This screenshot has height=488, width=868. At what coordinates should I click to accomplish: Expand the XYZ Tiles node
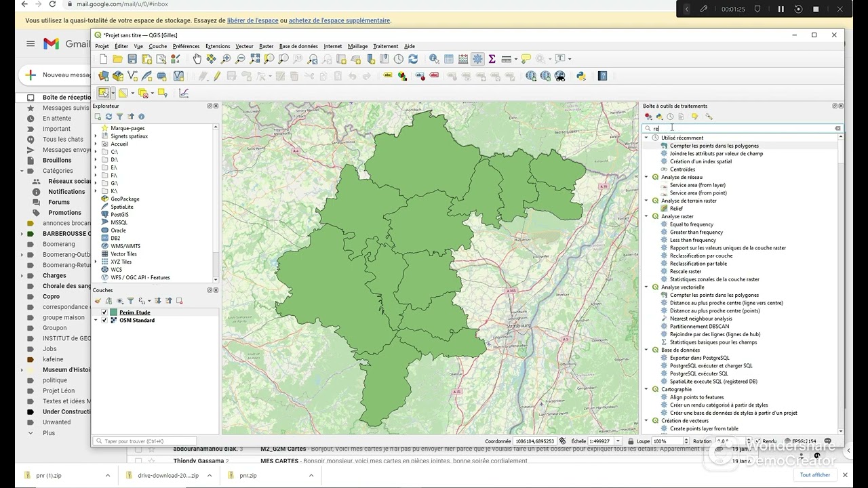96,262
